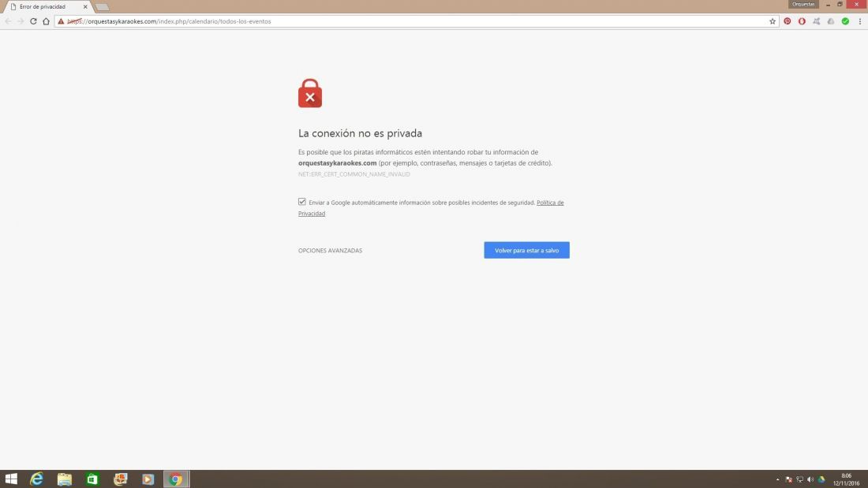Click the Orquestas profile button

click(x=803, y=4)
